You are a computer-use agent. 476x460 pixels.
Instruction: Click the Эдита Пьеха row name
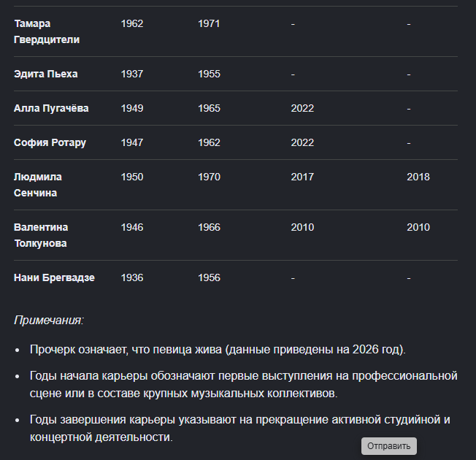tap(46, 74)
